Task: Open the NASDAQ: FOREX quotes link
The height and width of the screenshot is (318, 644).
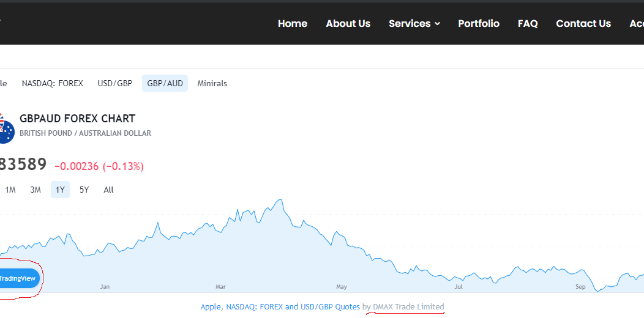Action: click(254, 306)
